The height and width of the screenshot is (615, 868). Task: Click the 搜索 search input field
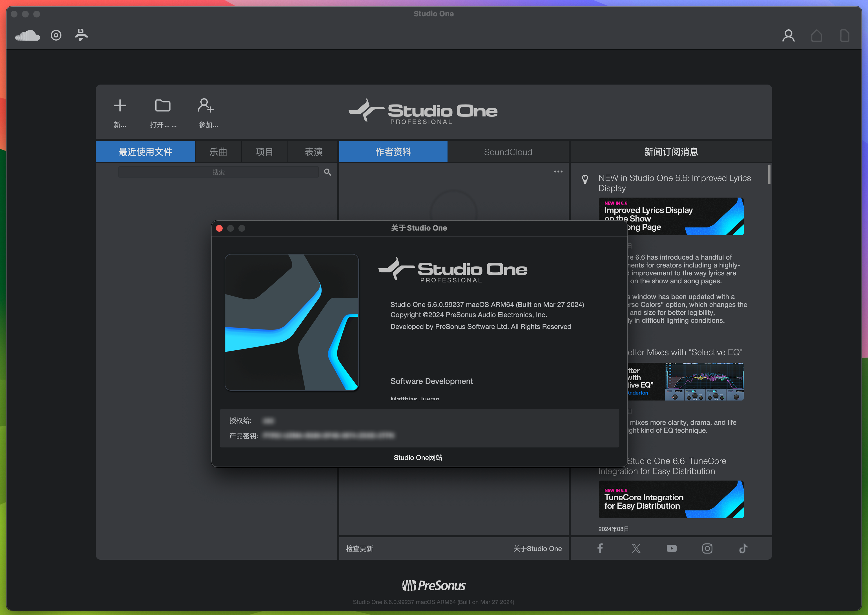pos(218,172)
